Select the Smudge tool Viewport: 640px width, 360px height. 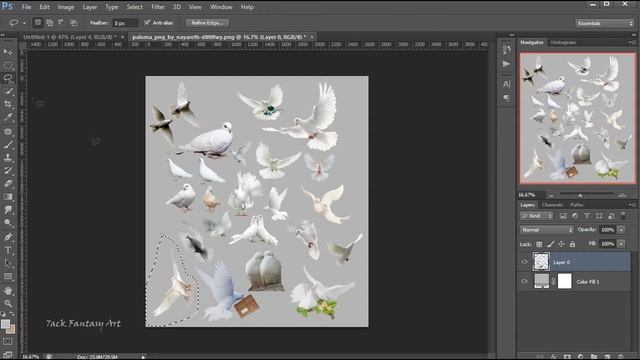coord(8,210)
